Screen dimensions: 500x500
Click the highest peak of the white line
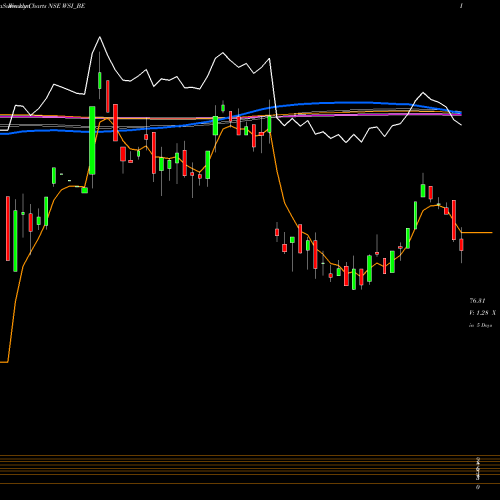(99, 37)
